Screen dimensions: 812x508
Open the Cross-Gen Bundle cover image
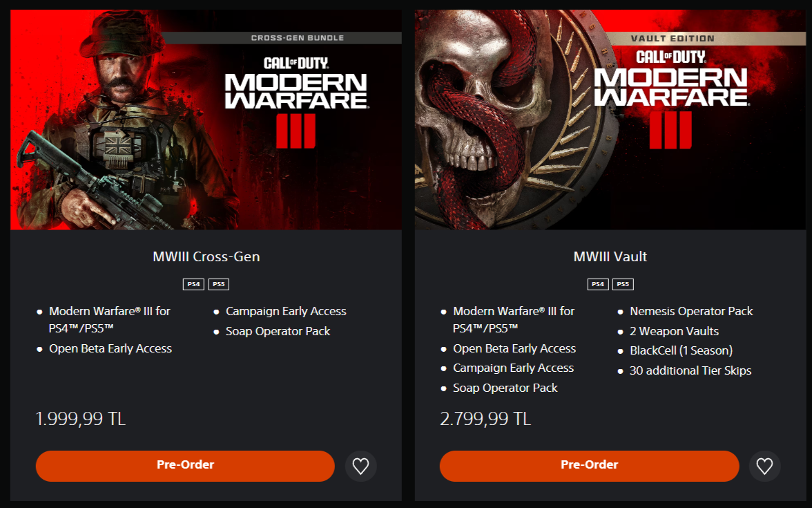tap(206, 120)
